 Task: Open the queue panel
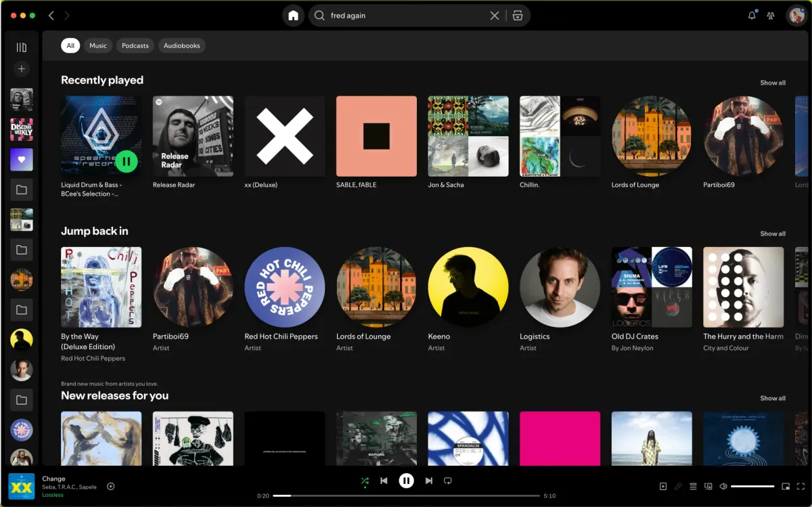click(693, 486)
